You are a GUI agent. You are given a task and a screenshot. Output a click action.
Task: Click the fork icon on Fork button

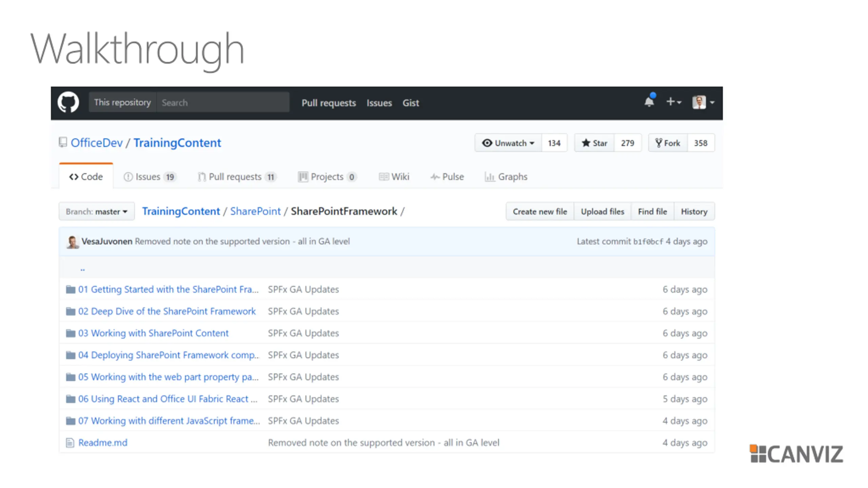click(x=658, y=143)
